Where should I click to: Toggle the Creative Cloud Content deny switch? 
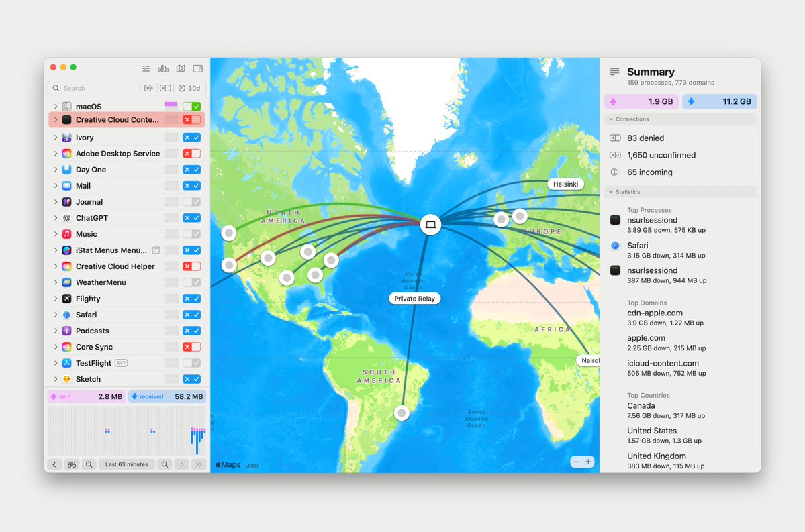pos(191,119)
